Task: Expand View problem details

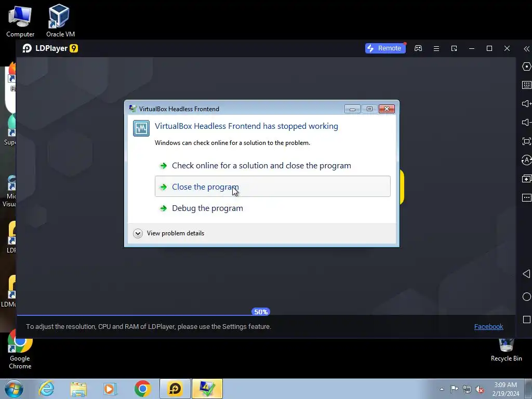Action: click(x=169, y=233)
